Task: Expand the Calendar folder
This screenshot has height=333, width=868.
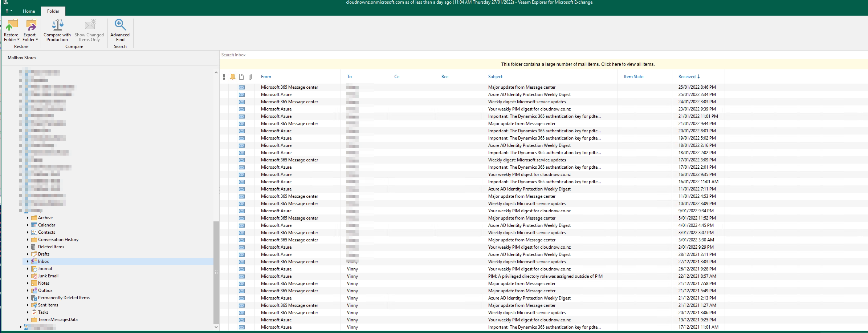Action: click(28, 225)
